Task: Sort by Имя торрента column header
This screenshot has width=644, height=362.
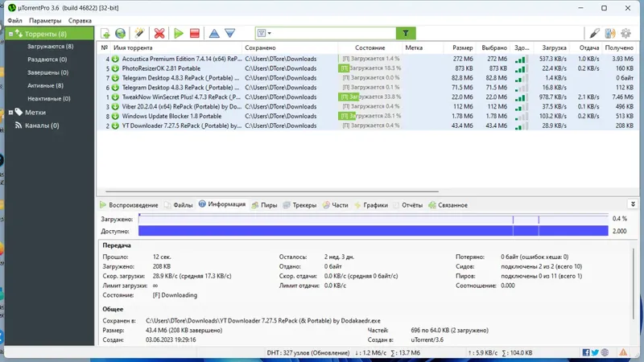Action: pos(133,48)
